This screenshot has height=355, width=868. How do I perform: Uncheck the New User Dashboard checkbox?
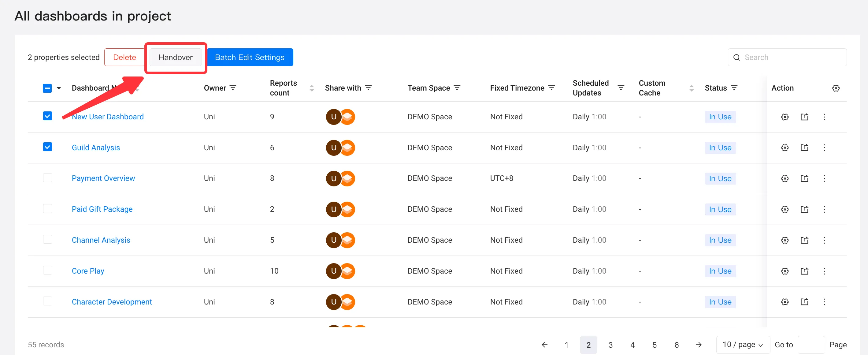47,116
